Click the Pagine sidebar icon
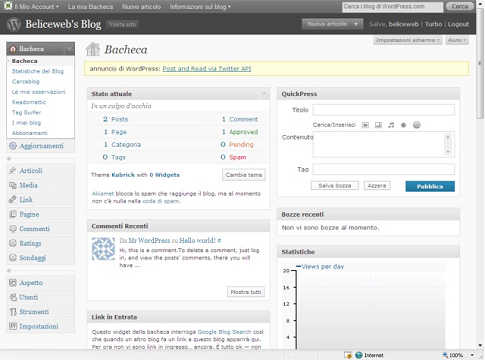Viewport: 485px width, 360px height. tap(13, 214)
